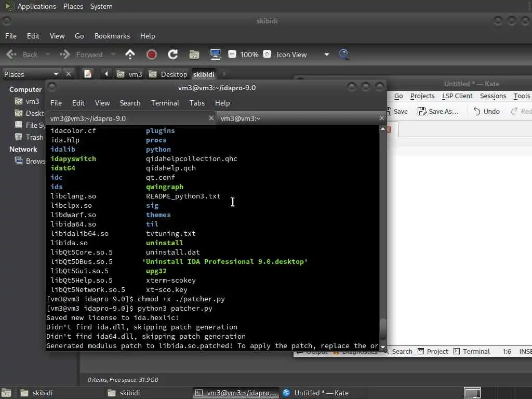This screenshot has width=532, height=399.
Task: Open file manager File menu
Action: point(11,36)
